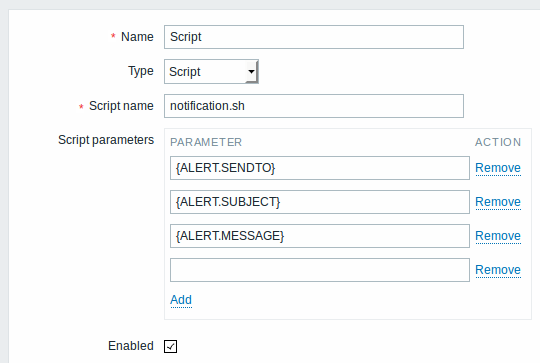
Task: Select the {ALERT.SUBJECT} parameter field
Action: click(320, 202)
